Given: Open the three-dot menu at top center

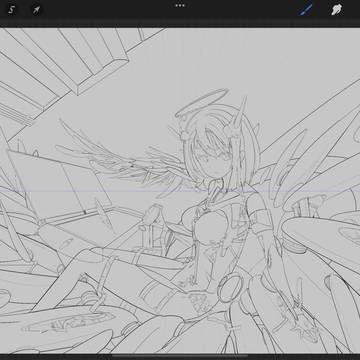Looking at the screenshot, I should pyautogui.click(x=180, y=6).
